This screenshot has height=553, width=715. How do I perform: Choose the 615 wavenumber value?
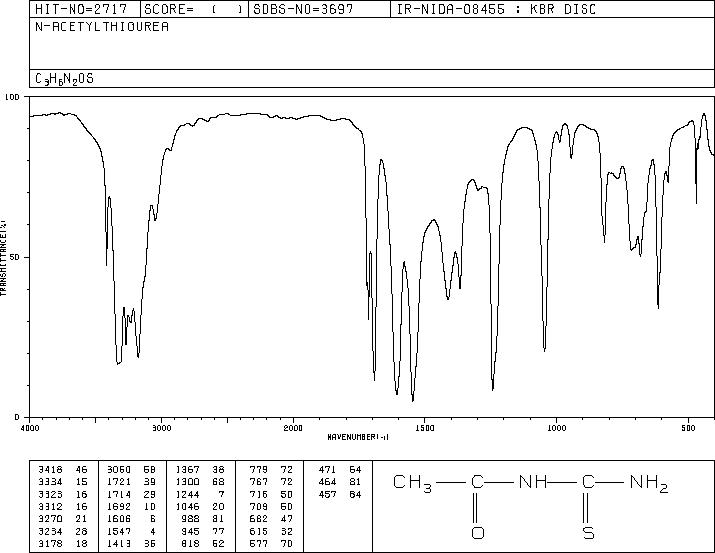pos(259,532)
